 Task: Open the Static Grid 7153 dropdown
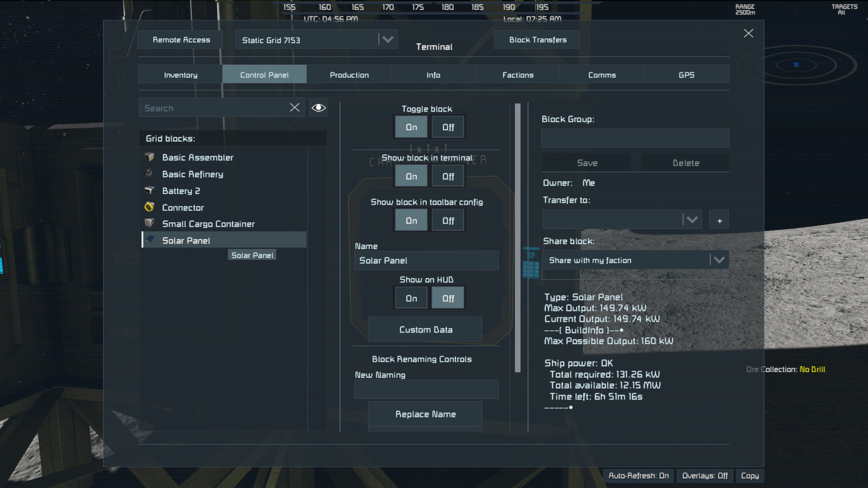(x=387, y=40)
